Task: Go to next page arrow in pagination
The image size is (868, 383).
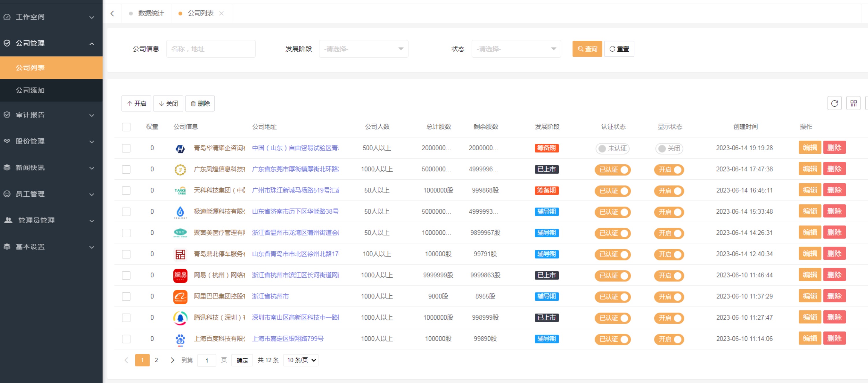Action: (172, 360)
